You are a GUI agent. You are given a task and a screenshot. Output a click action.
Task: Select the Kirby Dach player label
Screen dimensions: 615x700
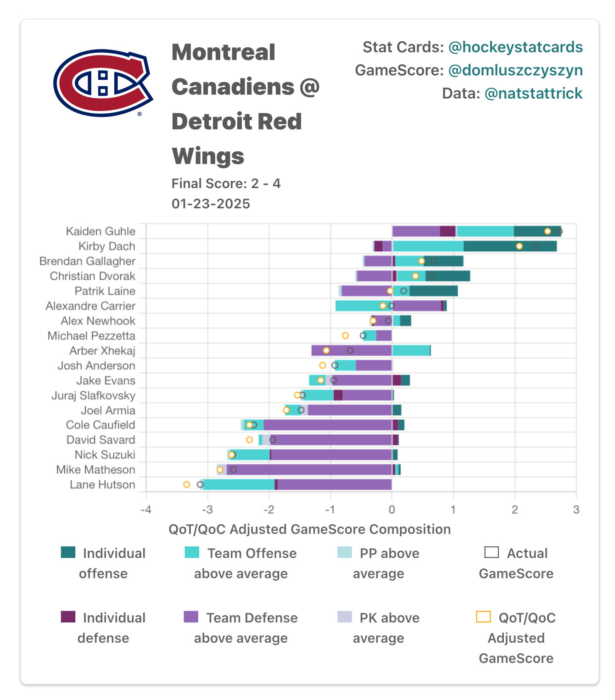point(106,246)
